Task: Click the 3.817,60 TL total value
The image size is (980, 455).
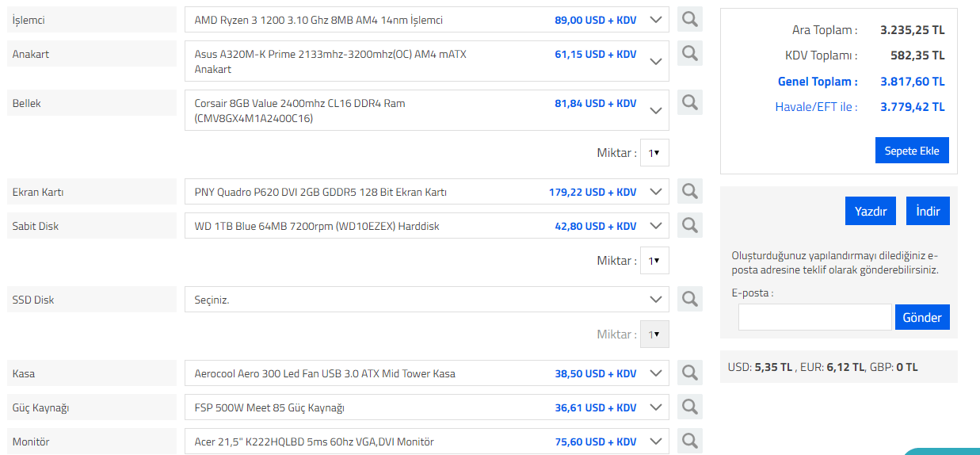Action: coord(913,82)
